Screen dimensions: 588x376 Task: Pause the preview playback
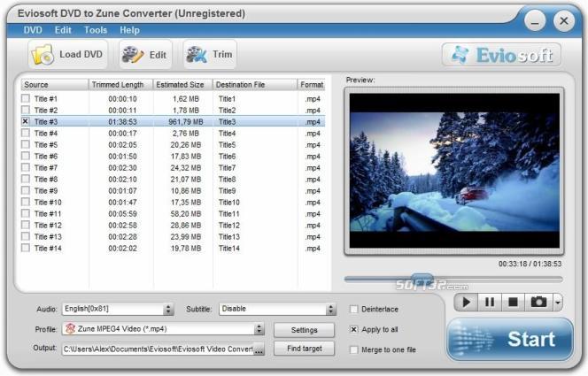coord(490,303)
